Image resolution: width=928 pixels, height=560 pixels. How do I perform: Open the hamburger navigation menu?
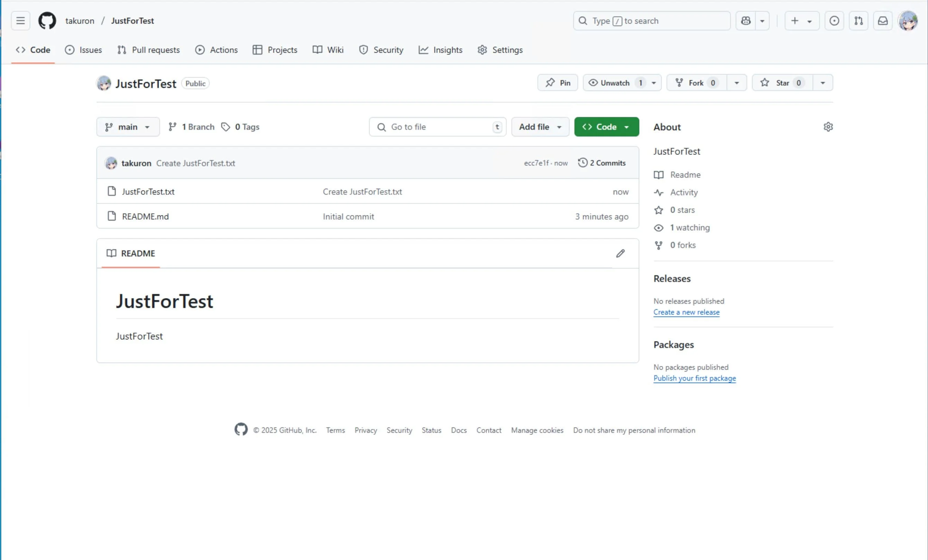coord(20,21)
